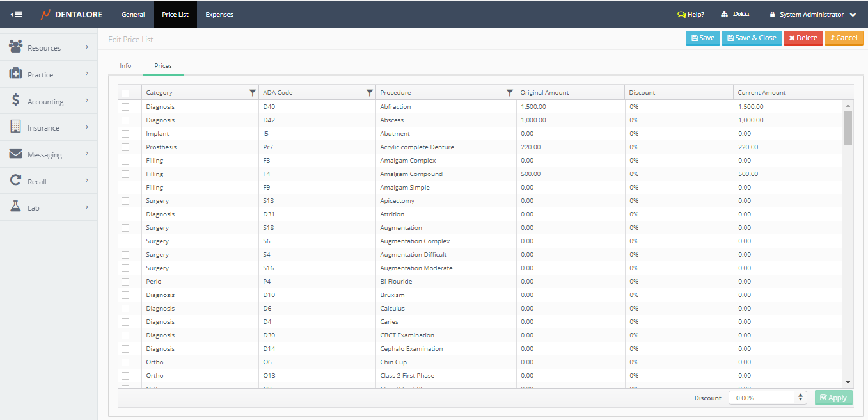868x420 pixels.
Task: Click the Save & Close button
Action: point(752,38)
